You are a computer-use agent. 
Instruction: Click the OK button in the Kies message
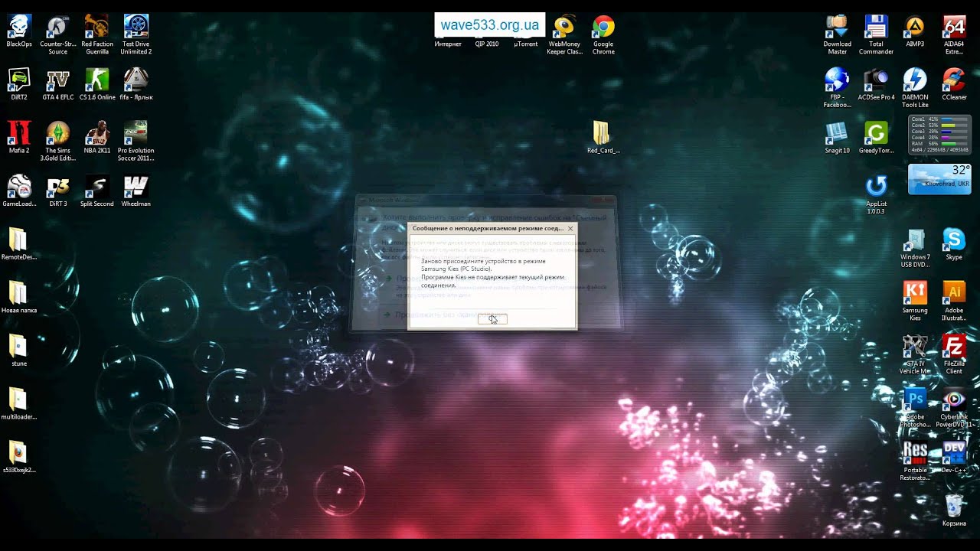pos(492,318)
